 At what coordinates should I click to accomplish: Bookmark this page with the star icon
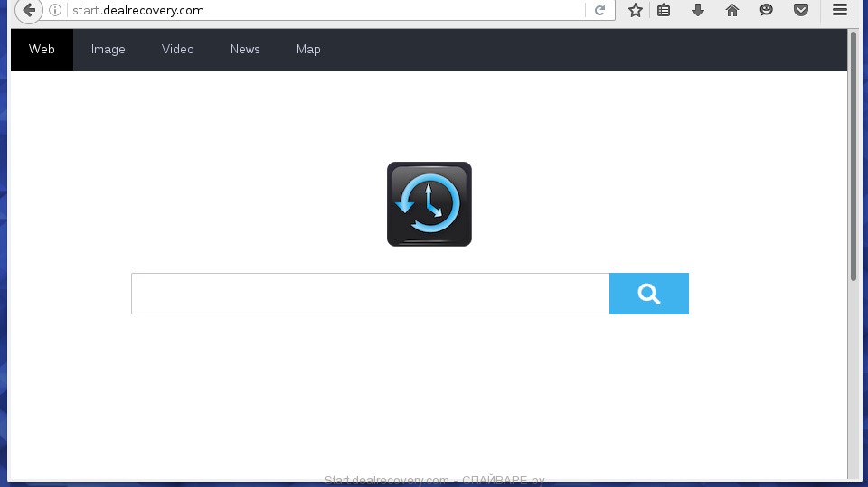click(636, 11)
